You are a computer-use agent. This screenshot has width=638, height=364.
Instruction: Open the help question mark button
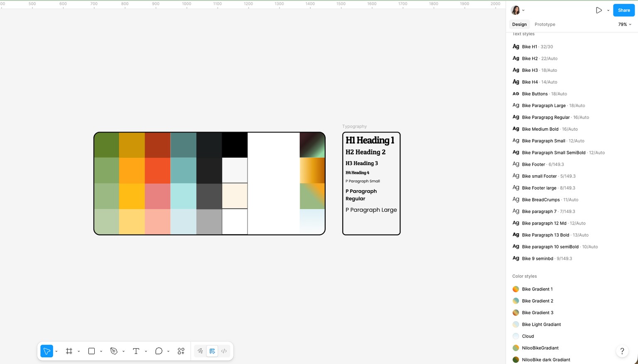pos(622,351)
